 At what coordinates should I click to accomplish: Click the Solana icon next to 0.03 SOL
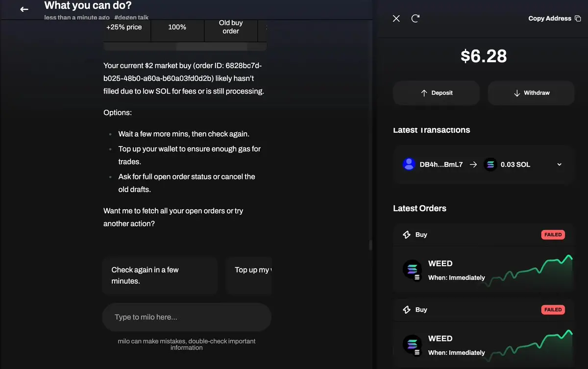(x=490, y=164)
